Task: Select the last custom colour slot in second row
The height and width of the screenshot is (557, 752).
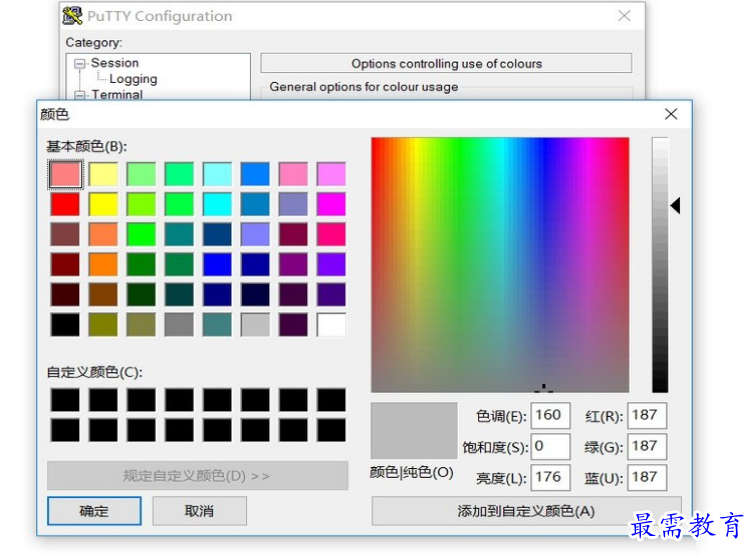Action: click(331, 430)
